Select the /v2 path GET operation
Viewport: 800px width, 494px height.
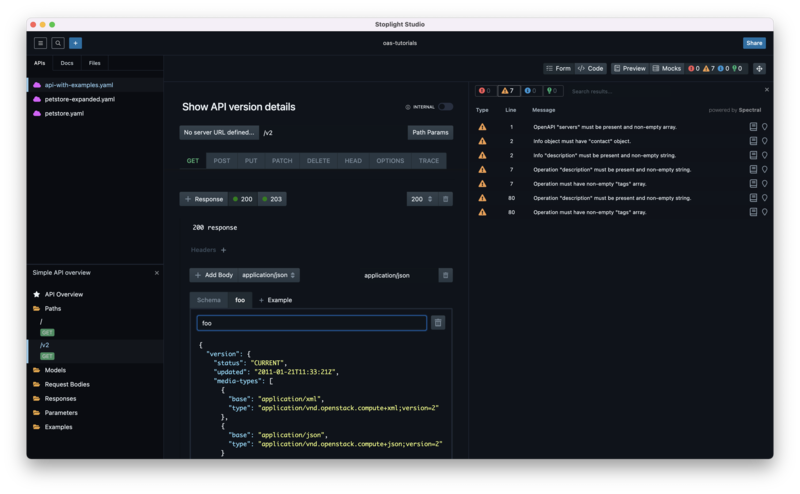(47, 356)
